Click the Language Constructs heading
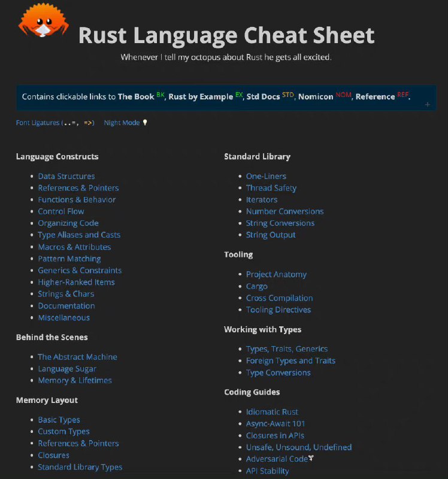This screenshot has height=479, width=448. click(x=57, y=157)
